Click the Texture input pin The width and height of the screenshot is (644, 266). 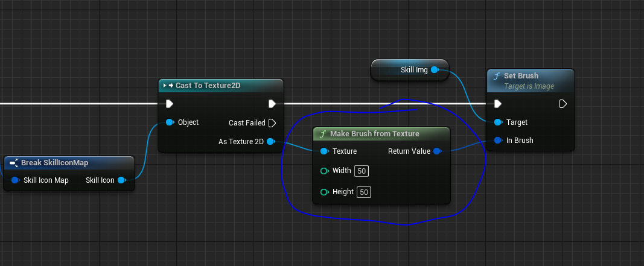[325, 151]
